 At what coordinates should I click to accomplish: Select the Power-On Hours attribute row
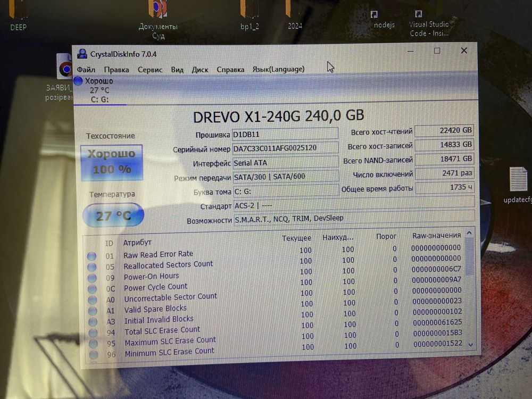click(x=275, y=273)
